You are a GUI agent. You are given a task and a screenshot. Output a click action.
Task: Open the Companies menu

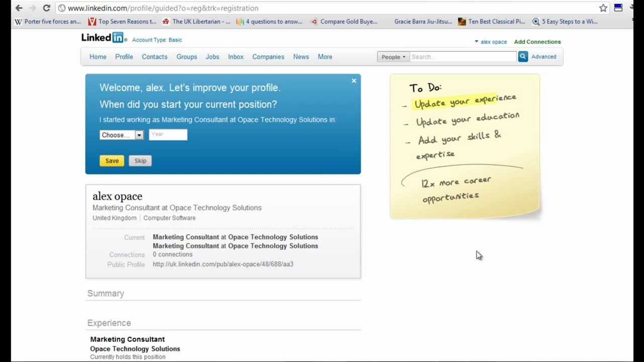pyautogui.click(x=268, y=57)
